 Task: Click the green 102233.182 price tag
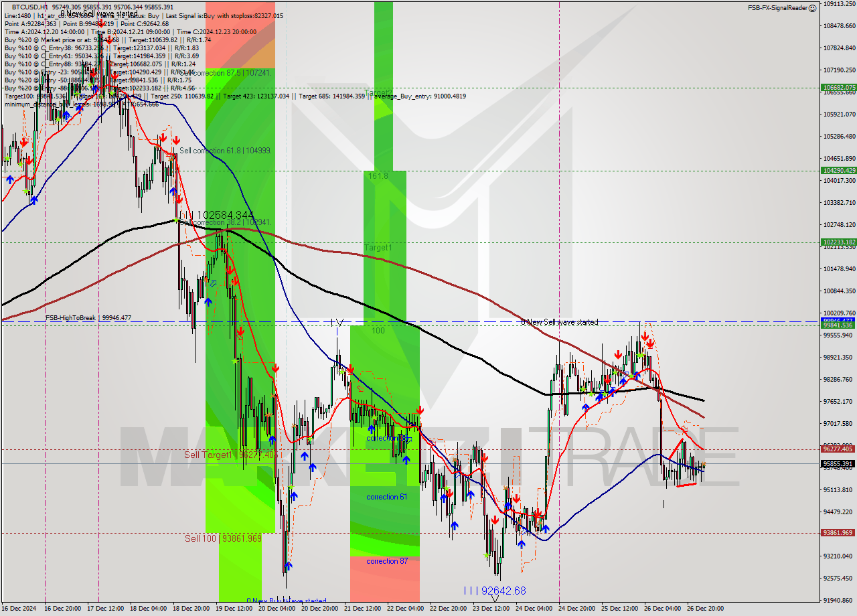[x=838, y=242]
